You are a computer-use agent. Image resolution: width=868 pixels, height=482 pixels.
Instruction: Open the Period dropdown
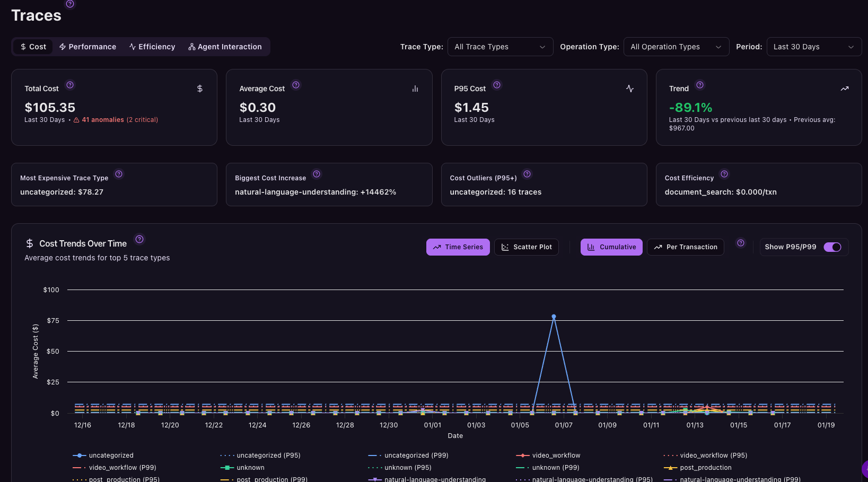pos(813,47)
